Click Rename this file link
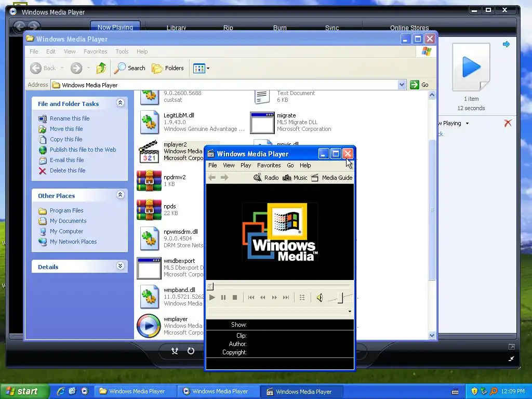Viewport: 532px width, 399px height. [x=70, y=118]
